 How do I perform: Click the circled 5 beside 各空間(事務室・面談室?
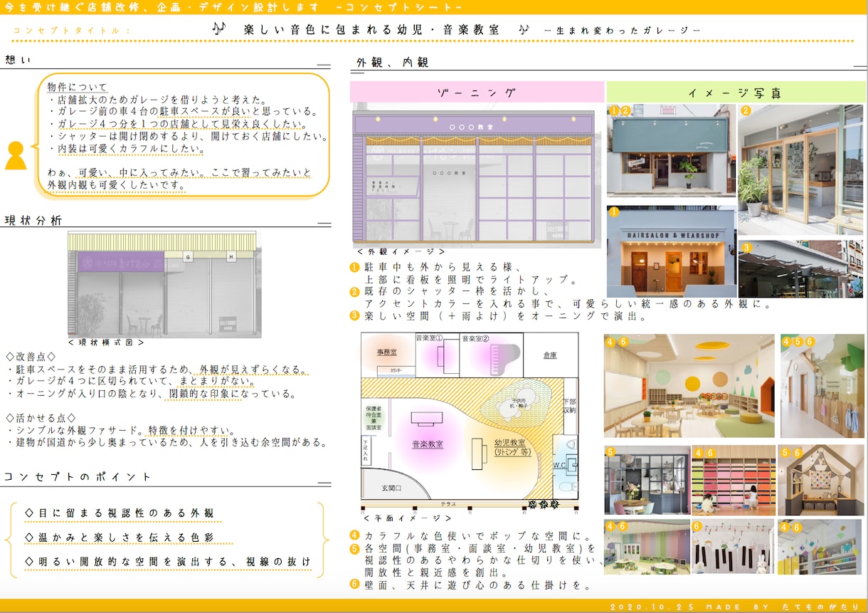tap(354, 548)
